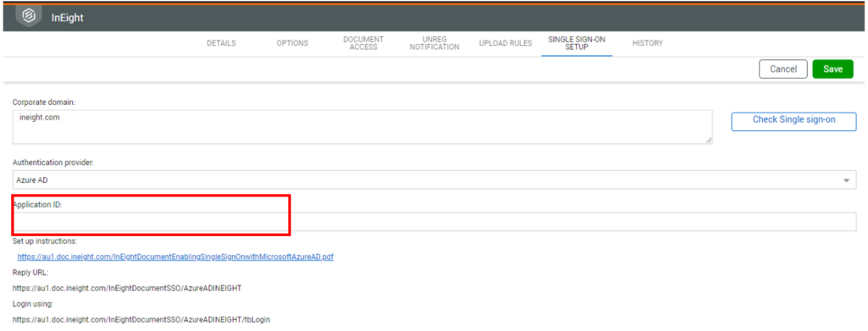
Task: Click into the Application ID field
Action: [x=434, y=222]
